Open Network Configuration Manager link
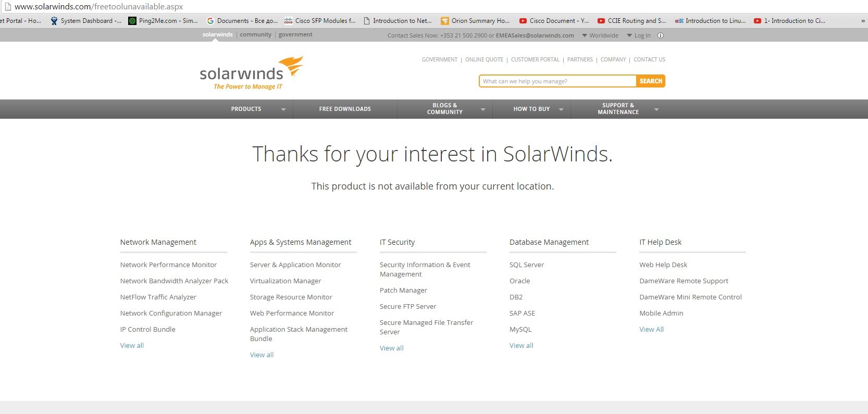Image resolution: width=868 pixels, height=414 pixels. coord(171,313)
